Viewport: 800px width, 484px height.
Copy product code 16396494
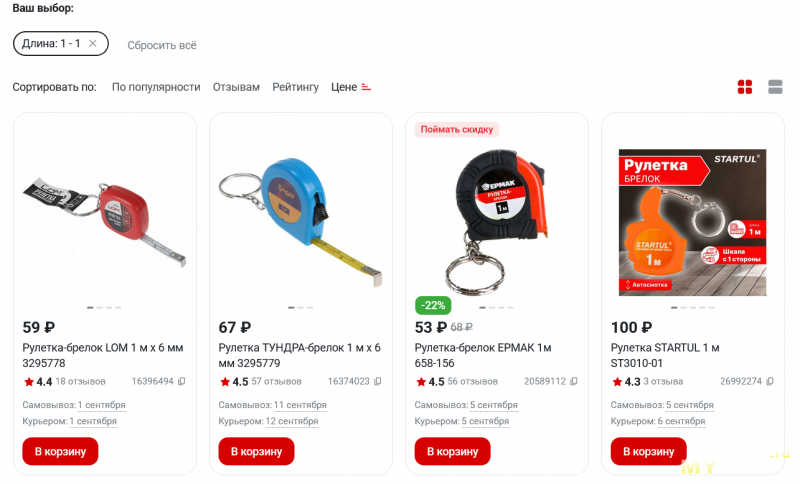tap(182, 381)
